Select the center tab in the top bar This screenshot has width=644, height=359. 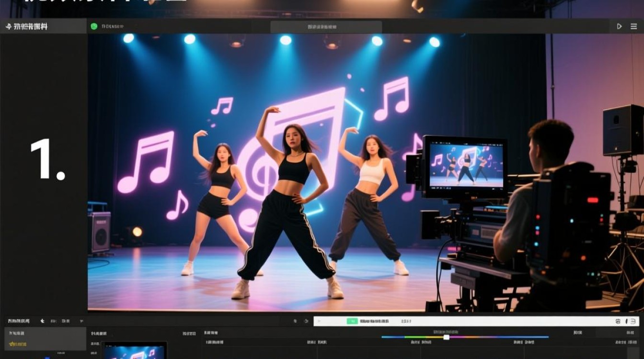pyautogui.click(x=326, y=27)
